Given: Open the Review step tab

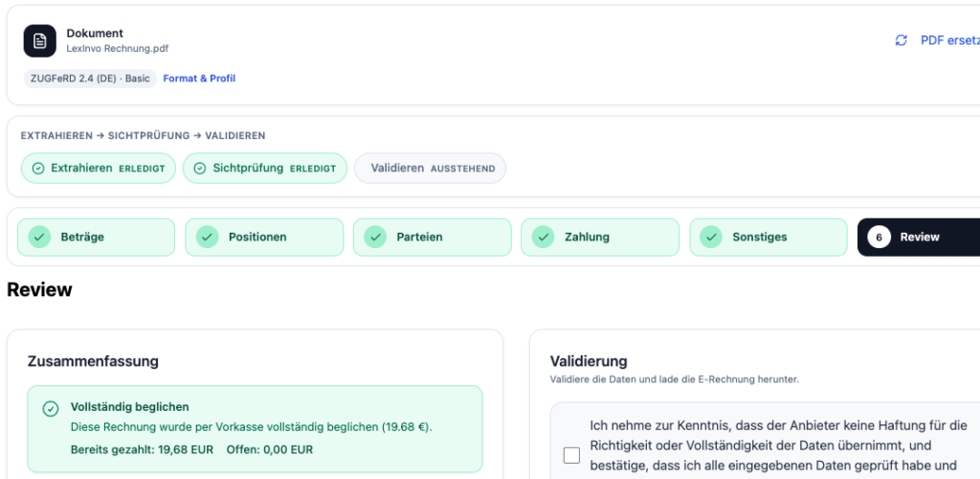Looking at the screenshot, I should point(919,237).
